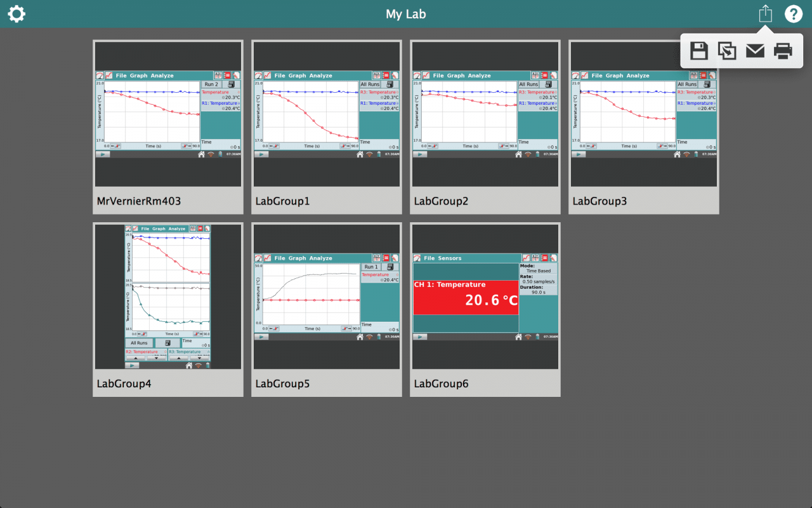Open the All Runs selector on LabGroup3

[687, 84]
